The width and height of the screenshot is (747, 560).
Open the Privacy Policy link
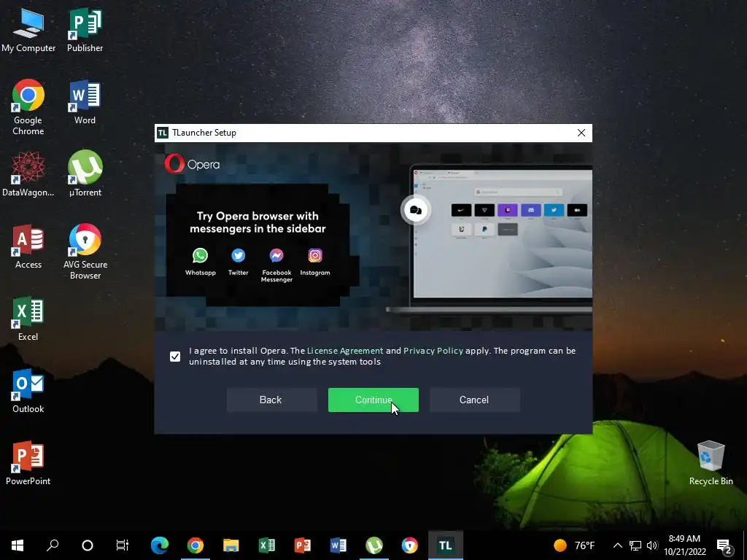pos(433,351)
